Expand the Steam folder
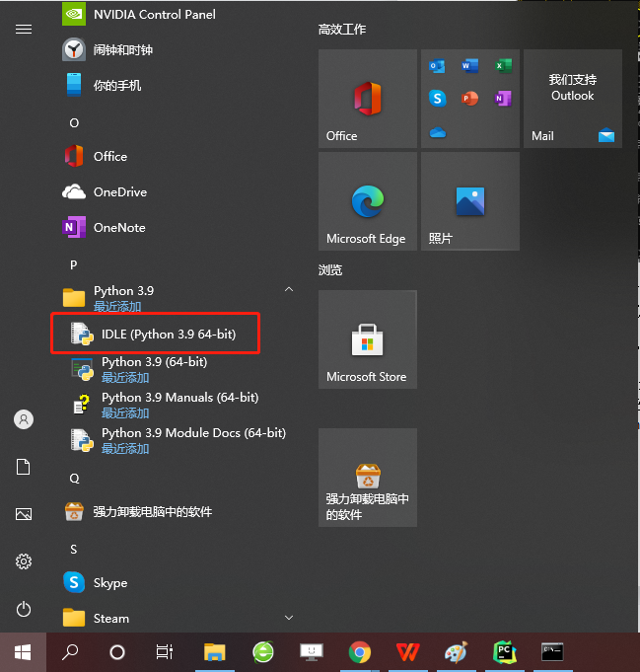This screenshot has height=672, width=640. (x=289, y=618)
